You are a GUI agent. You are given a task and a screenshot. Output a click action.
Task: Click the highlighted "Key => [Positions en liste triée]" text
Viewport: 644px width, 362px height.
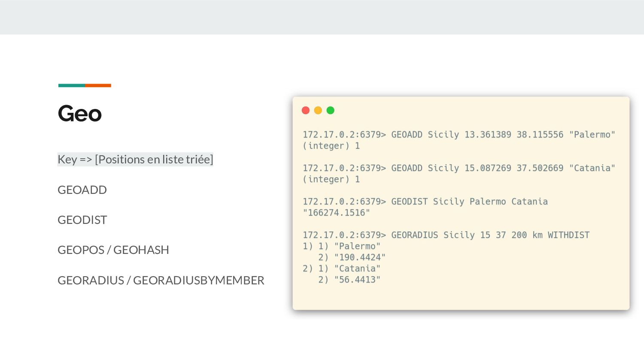point(135,160)
